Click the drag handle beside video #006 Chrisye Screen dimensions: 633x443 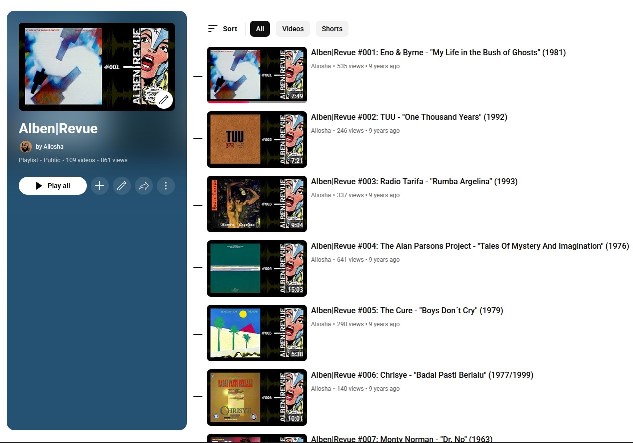[x=198, y=397]
